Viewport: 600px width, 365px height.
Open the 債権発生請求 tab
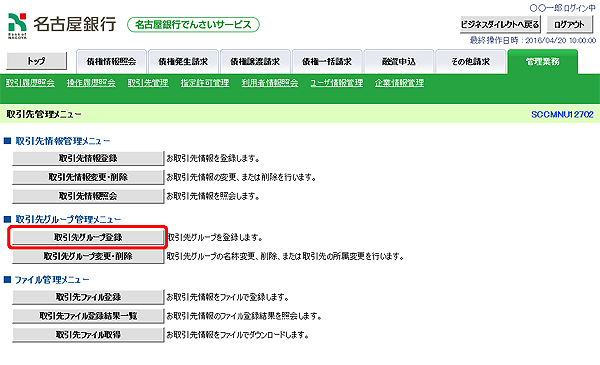click(x=183, y=62)
